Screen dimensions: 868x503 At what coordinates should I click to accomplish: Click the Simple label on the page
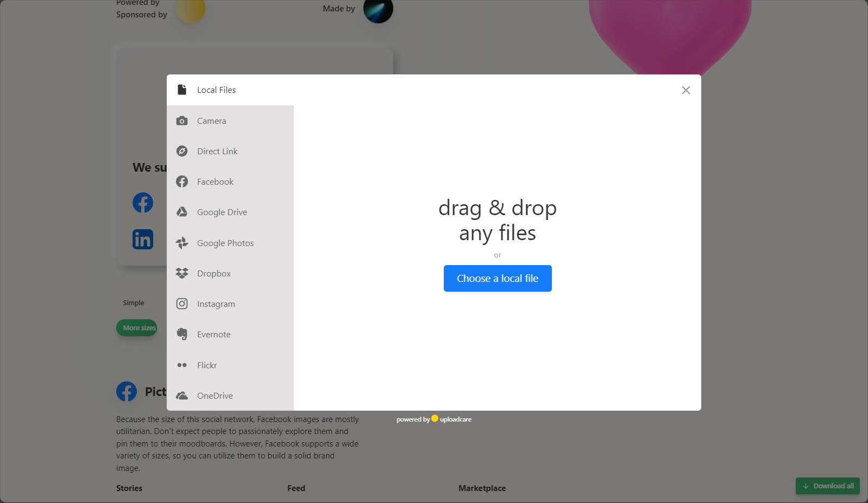tap(134, 303)
